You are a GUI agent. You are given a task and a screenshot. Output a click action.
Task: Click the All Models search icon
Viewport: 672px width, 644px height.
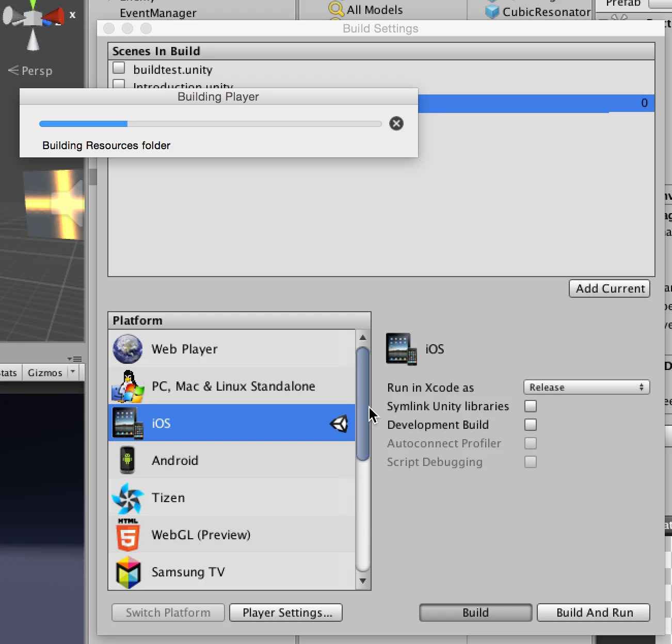[336, 9]
